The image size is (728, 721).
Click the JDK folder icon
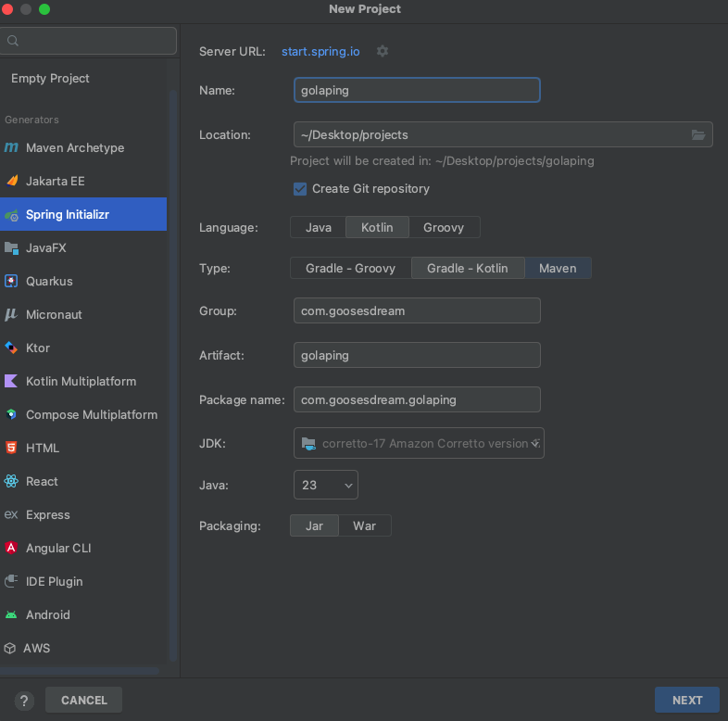[308, 444]
